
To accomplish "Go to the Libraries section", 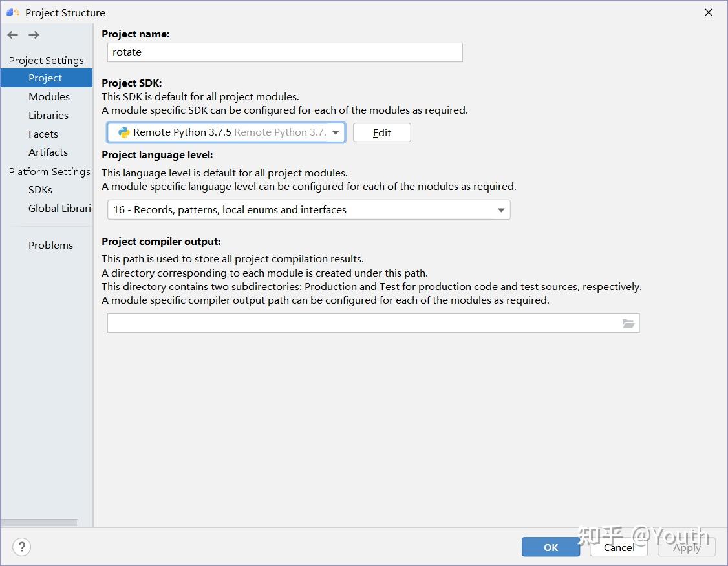I will [48, 116].
